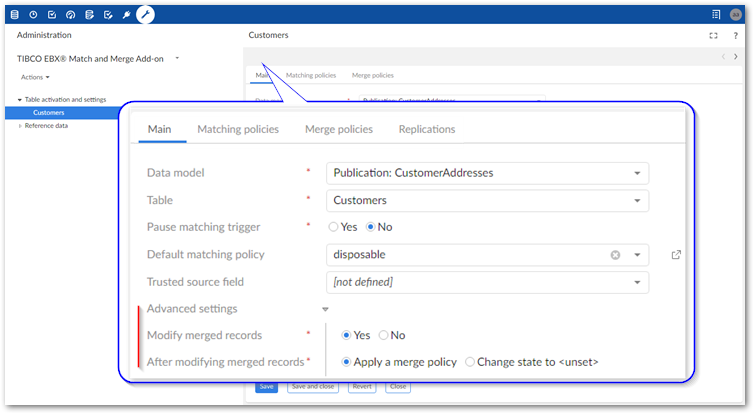Click the user avatar icon

(x=736, y=15)
